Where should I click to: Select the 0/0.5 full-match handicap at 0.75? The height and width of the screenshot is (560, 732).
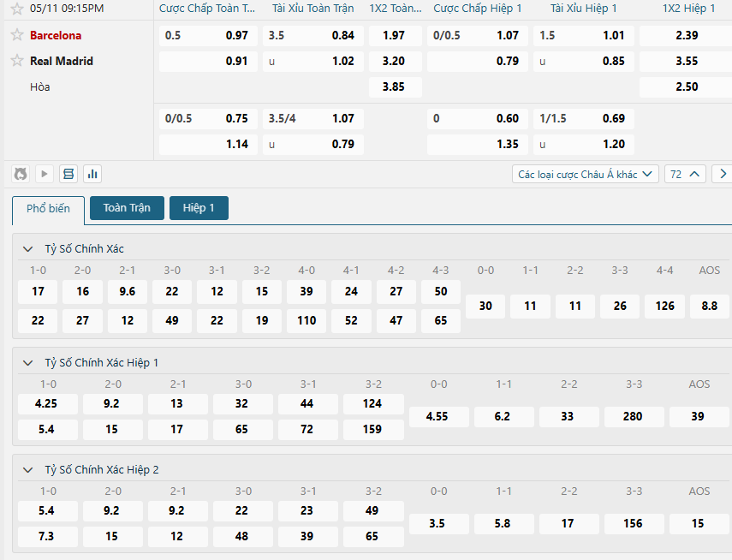208,119
